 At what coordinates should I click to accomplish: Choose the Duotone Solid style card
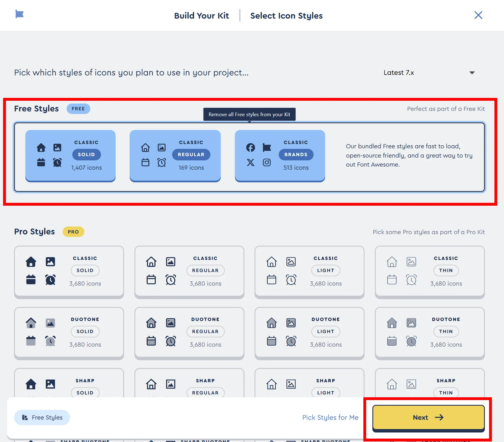tap(69, 332)
